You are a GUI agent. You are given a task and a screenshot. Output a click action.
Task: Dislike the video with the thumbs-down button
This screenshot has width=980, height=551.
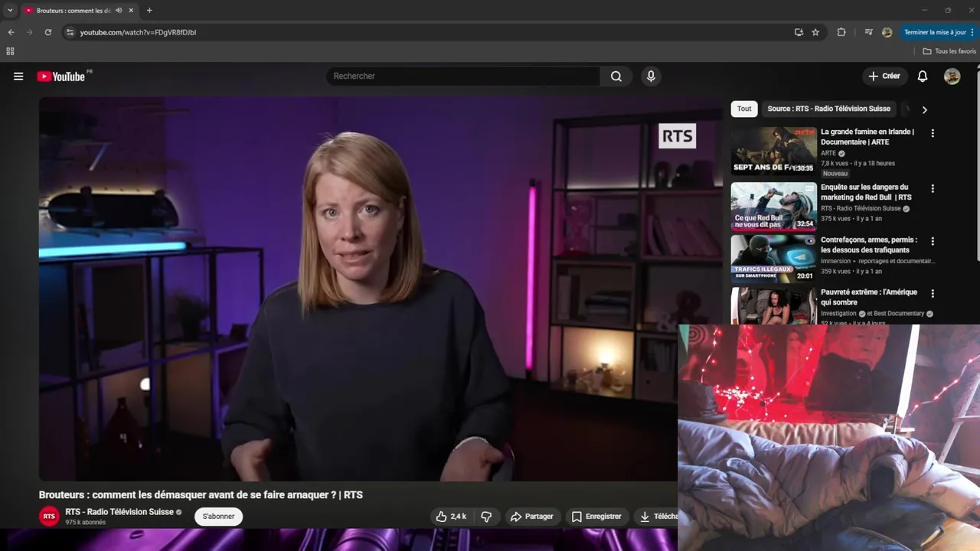pyautogui.click(x=486, y=517)
